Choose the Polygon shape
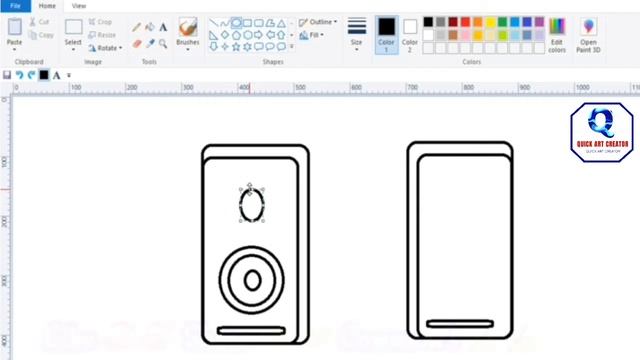640x360 pixels. tap(270, 23)
